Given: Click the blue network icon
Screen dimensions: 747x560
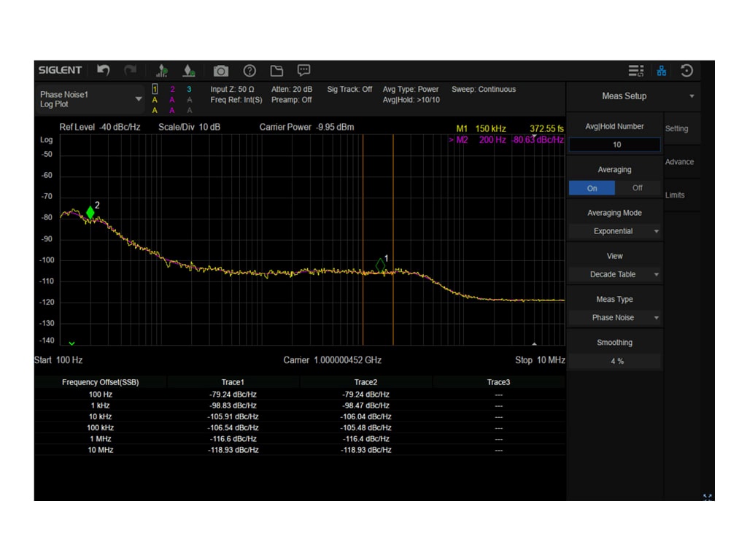Looking at the screenshot, I should (x=661, y=71).
